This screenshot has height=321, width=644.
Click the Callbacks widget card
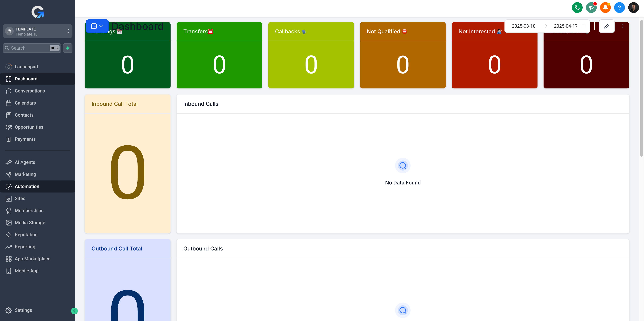(311, 55)
